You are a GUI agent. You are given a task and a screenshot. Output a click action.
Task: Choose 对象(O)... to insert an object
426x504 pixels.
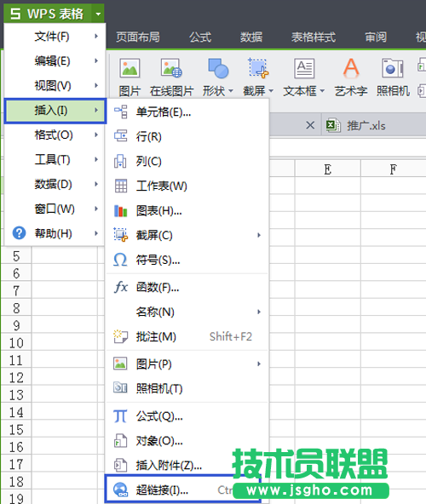pos(187,441)
